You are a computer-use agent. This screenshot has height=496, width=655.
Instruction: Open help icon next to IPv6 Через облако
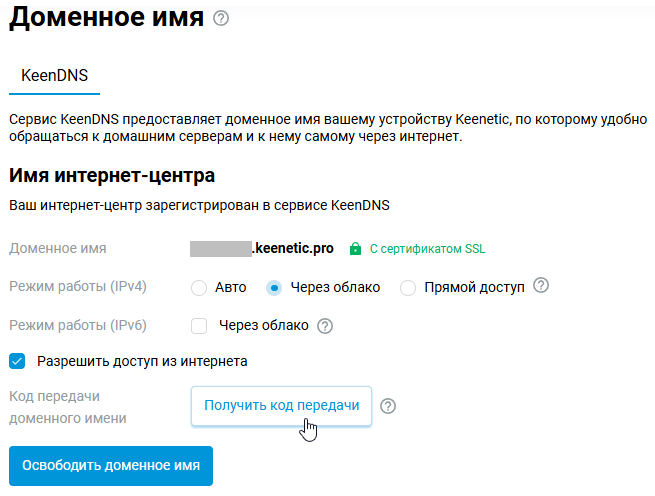click(324, 325)
